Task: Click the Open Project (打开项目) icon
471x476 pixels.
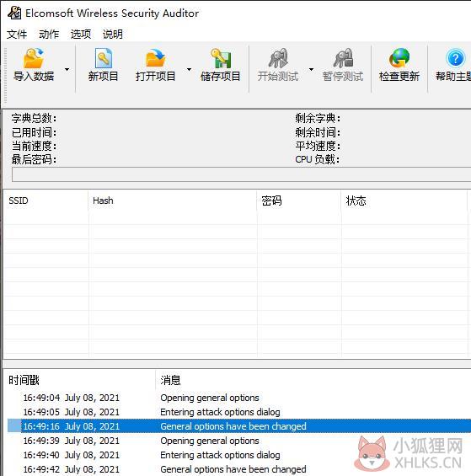Action: [x=155, y=58]
